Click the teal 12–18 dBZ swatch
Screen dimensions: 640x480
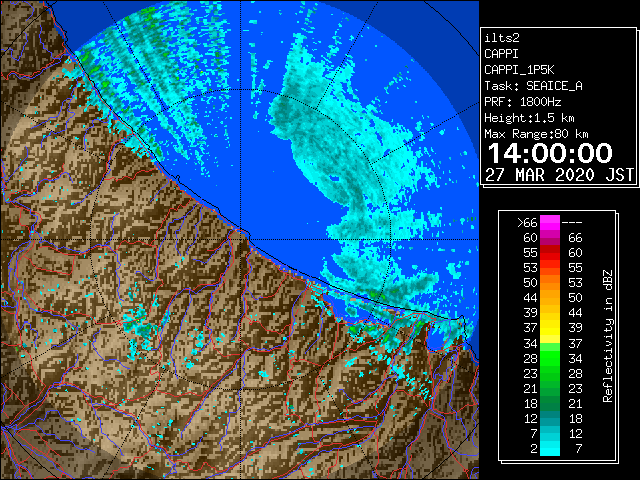click(550, 418)
